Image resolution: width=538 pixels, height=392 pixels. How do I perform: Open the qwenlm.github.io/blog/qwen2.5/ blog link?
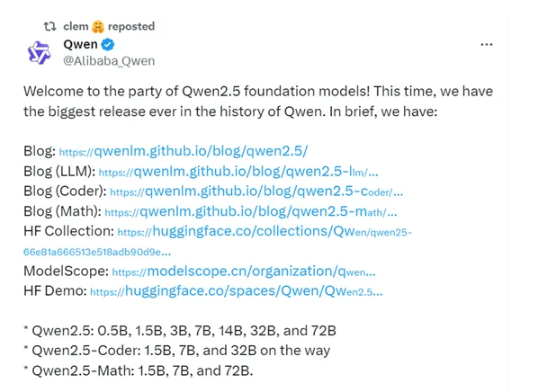coord(184,151)
